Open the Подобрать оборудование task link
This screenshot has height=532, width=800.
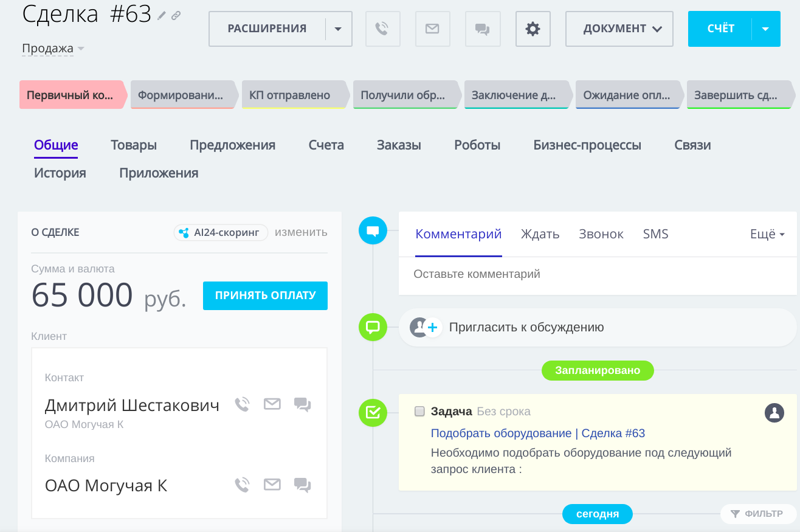point(537,433)
